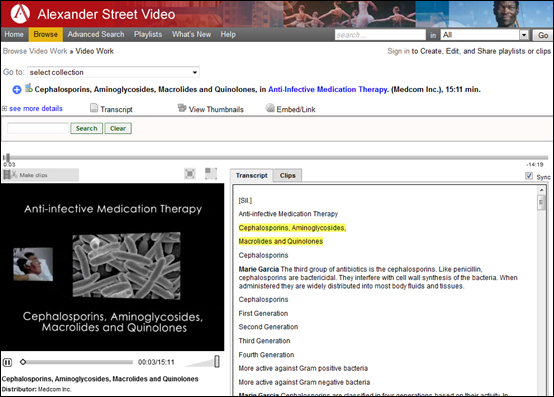Switch video to fullscreen view icon
Viewport: 554px width, 397px height.
(x=190, y=173)
